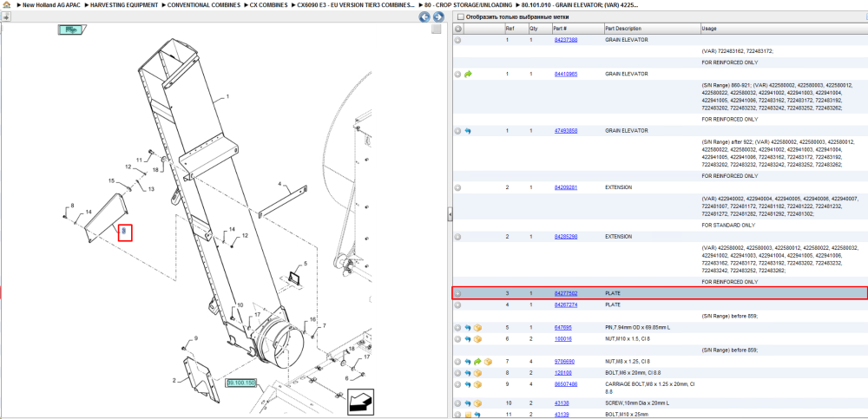This screenshot has width=868, height=419.
Task: Click the blue arrow icon in row 43138
Action: pyautogui.click(x=468, y=403)
